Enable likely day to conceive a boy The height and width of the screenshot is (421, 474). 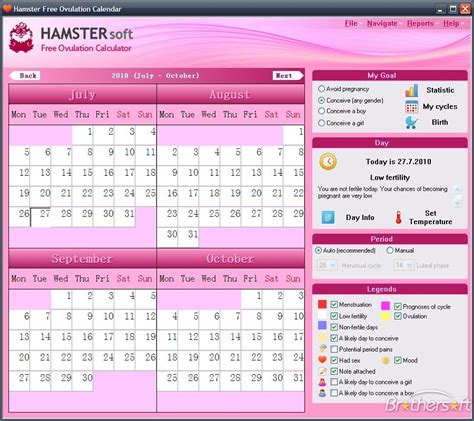334,393
